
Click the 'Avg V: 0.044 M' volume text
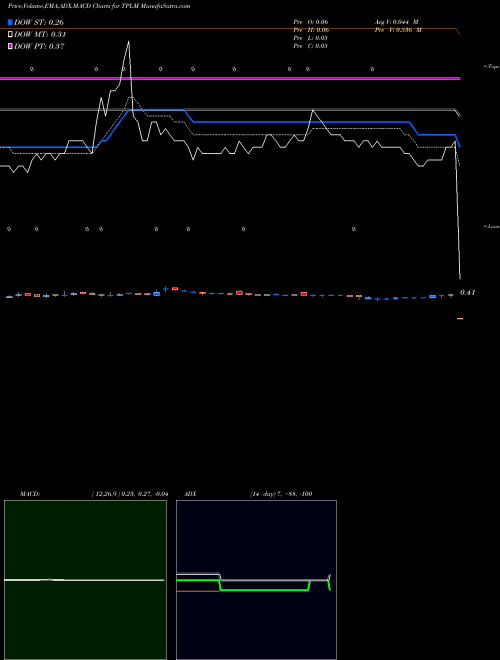click(396, 22)
